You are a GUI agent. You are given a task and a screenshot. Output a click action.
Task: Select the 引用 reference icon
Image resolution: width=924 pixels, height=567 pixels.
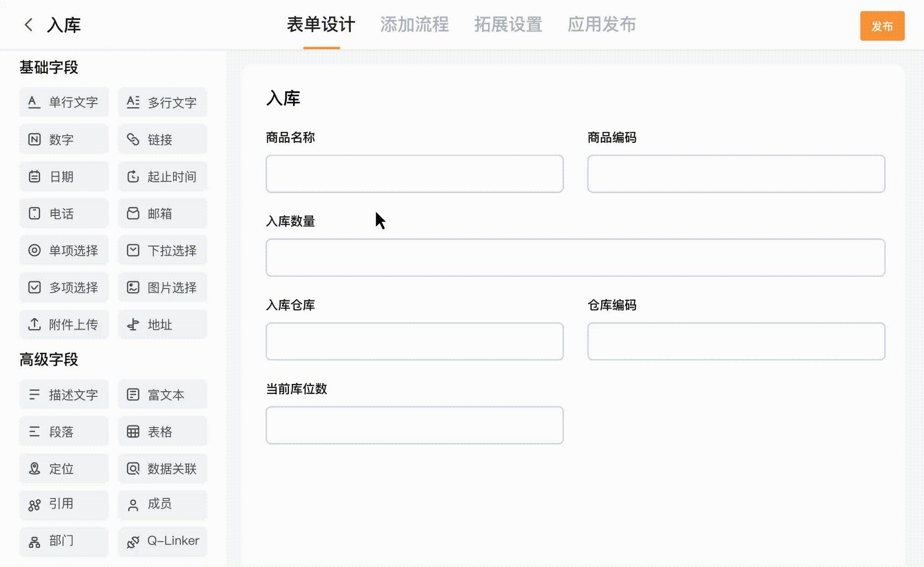34,505
